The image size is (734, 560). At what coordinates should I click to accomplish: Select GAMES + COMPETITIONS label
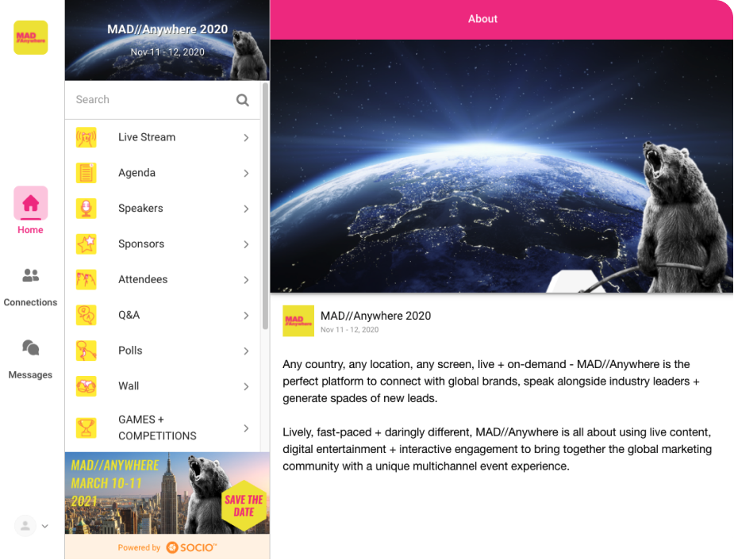157,428
